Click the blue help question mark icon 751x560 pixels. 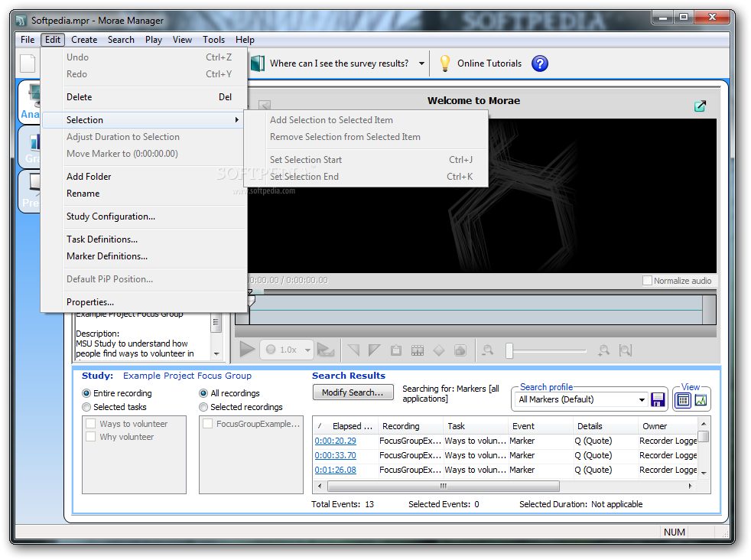coord(540,63)
